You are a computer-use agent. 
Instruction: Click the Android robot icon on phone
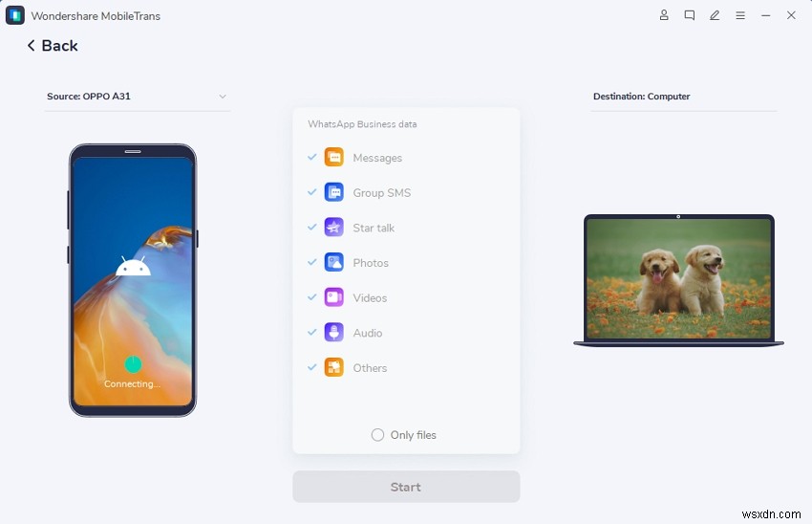click(x=133, y=266)
